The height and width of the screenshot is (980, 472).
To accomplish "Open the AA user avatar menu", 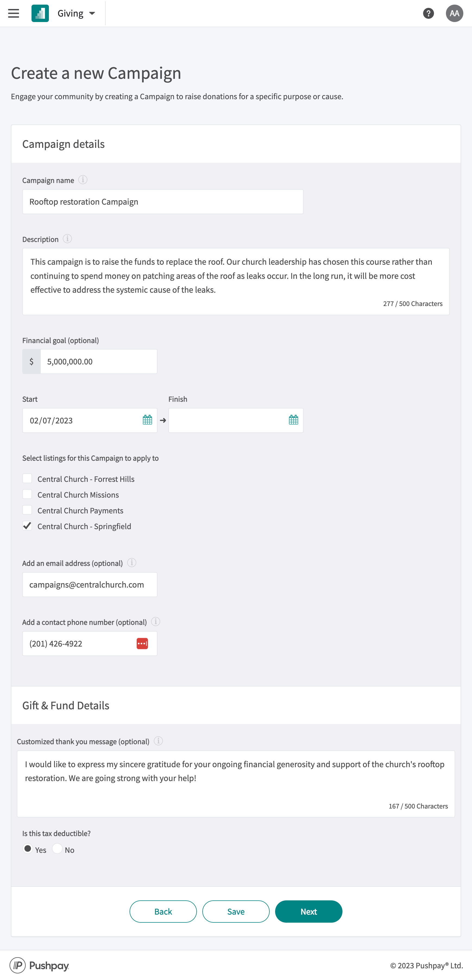I will pyautogui.click(x=454, y=13).
